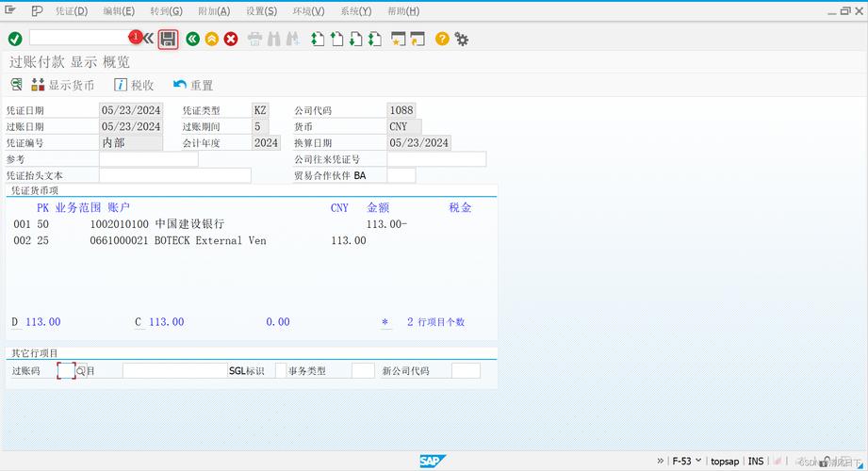
Task: Click the green Enter checkmark icon
Action: point(15,39)
